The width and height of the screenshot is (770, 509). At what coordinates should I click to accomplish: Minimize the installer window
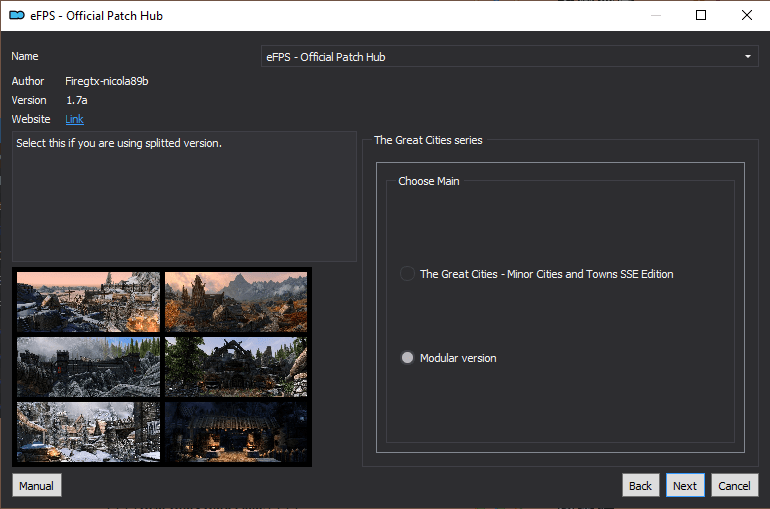coord(656,15)
